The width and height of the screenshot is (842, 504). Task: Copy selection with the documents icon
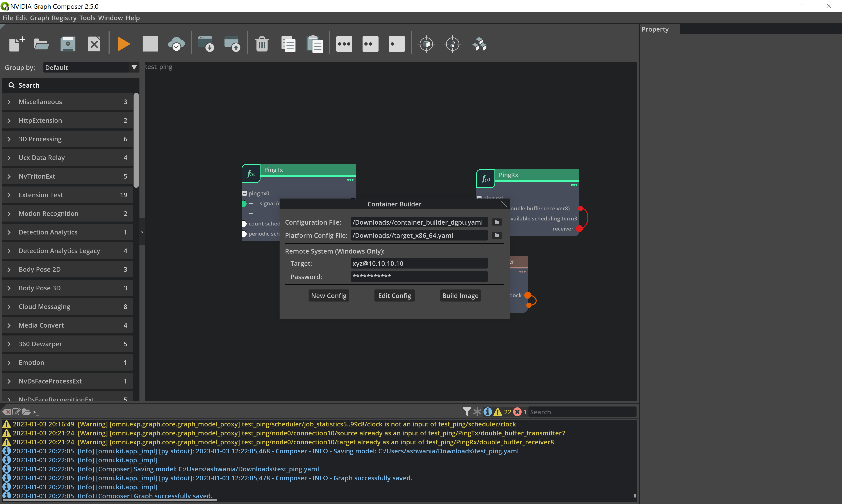point(289,44)
